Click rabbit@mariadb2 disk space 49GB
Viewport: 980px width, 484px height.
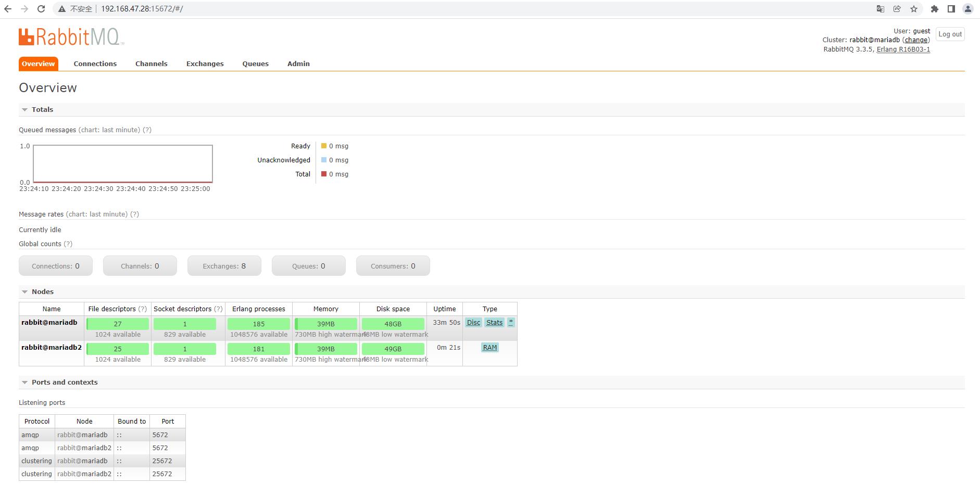coord(393,349)
